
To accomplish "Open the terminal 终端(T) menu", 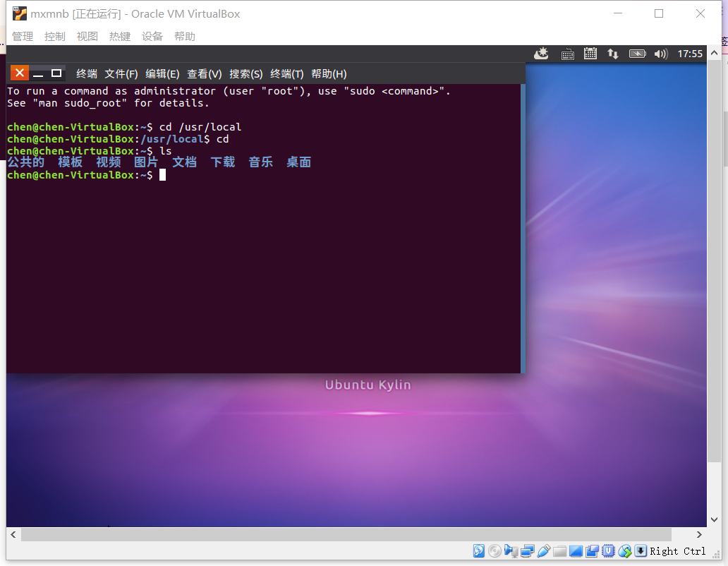I will point(287,74).
